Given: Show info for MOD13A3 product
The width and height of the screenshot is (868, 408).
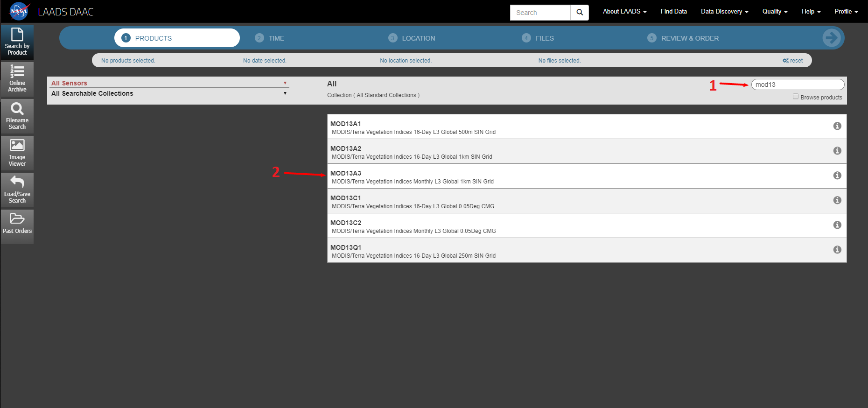Looking at the screenshot, I should point(837,176).
